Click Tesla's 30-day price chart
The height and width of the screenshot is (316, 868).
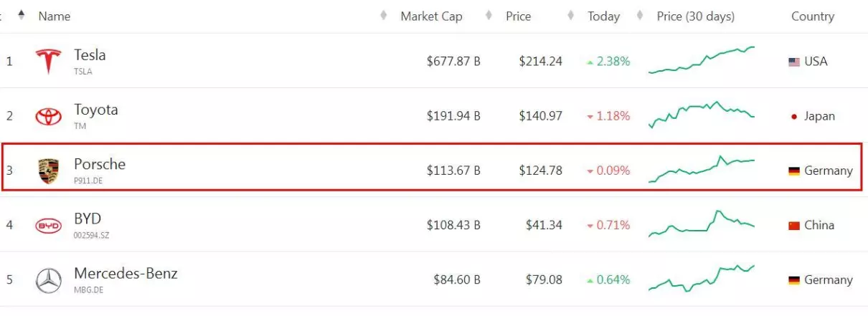pos(702,60)
